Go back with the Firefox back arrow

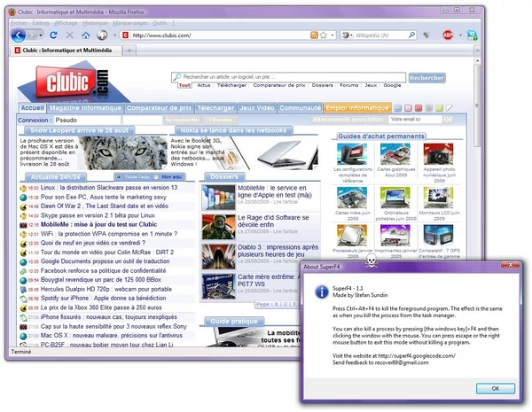coord(19,35)
